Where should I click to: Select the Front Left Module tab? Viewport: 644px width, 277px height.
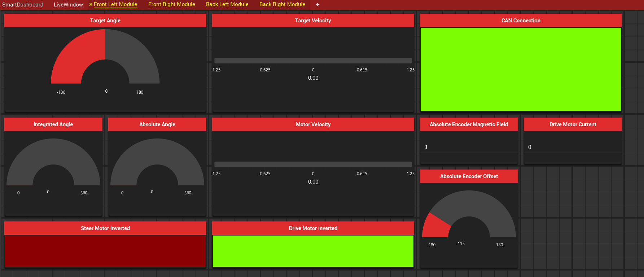[115, 5]
